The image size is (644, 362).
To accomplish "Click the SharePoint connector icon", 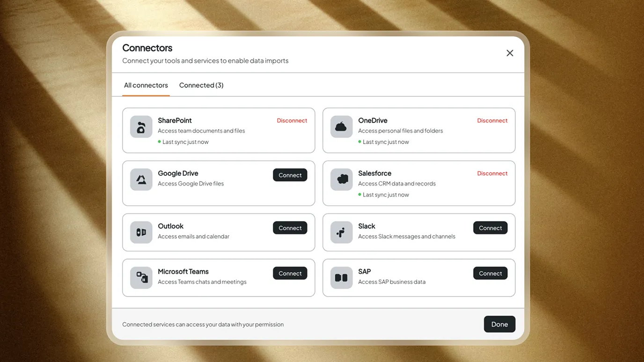I will coord(141,127).
